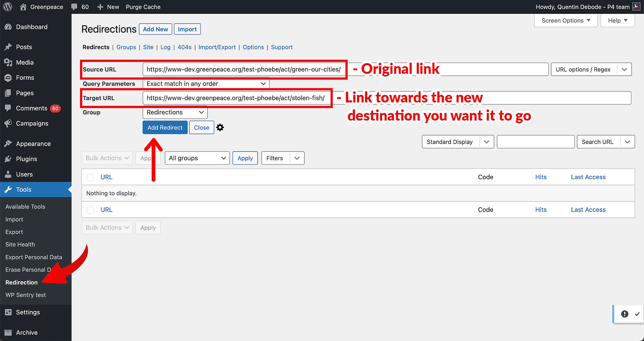
Task: Toggle select-all checkbox in table header
Action: (x=90, y=177)
